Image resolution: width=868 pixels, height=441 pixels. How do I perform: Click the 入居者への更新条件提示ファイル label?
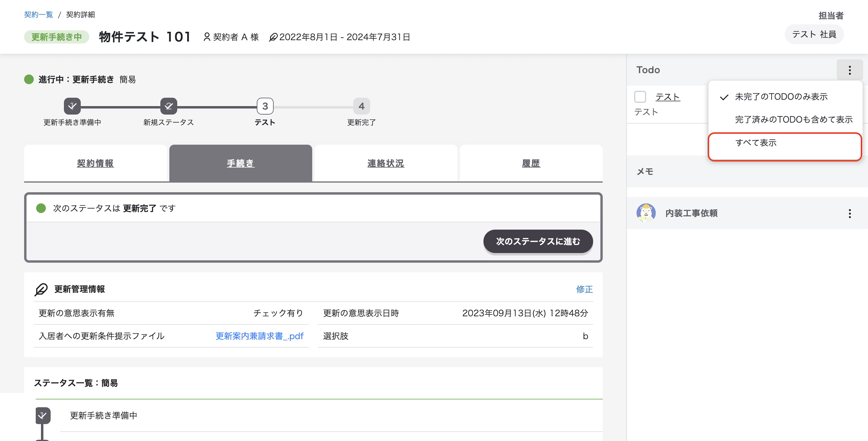click(102, 336)
